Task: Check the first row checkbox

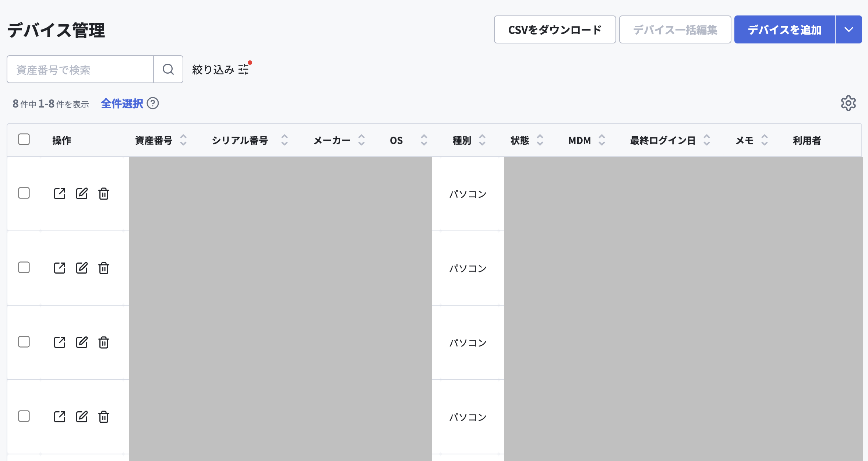Action: click(x=24, y=193)
